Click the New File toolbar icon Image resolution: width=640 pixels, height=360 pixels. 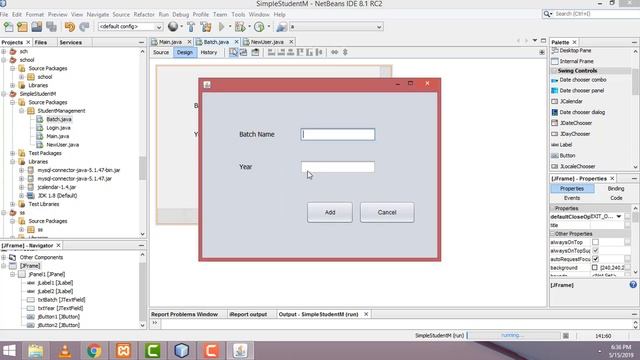(8, 27)
